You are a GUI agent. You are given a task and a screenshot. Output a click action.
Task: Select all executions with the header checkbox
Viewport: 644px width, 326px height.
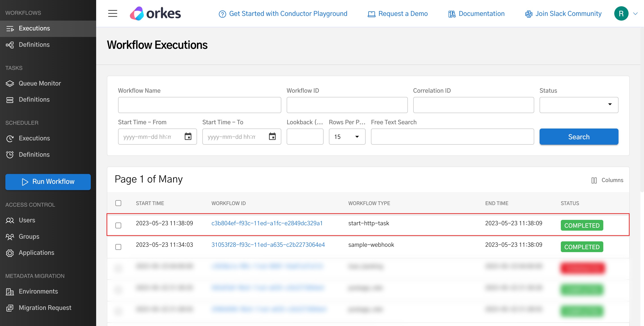pos(118,203)
